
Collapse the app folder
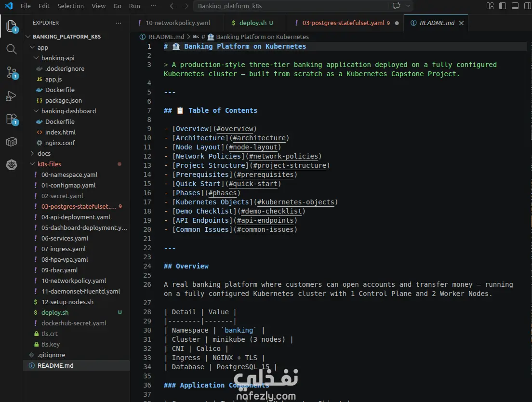pyautogui.click(x=32, y=48)
